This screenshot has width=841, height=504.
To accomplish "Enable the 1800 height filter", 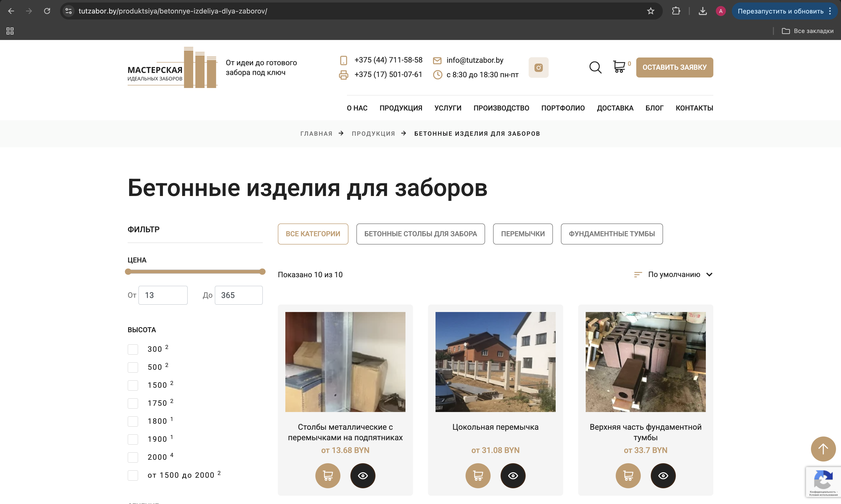I will click(133, 421).
